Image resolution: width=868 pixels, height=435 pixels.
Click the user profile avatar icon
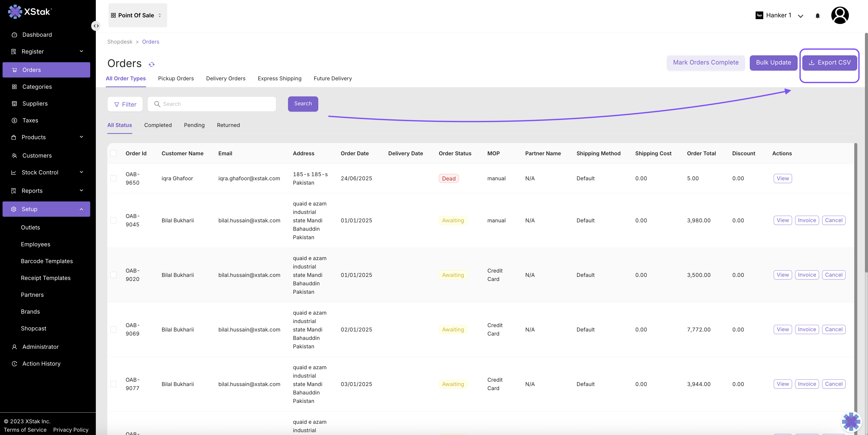pyautogui.click(x=840, y=16)
